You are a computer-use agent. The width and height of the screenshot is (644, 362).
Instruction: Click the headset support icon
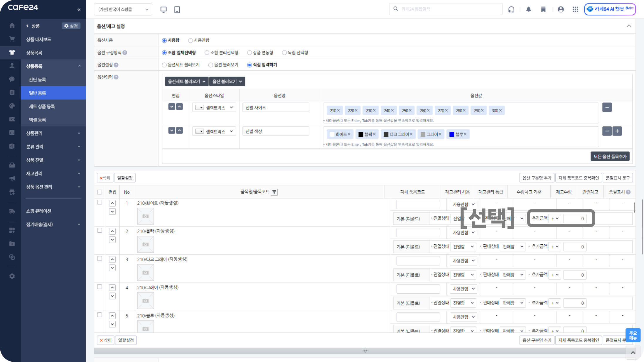coord(511,9)
